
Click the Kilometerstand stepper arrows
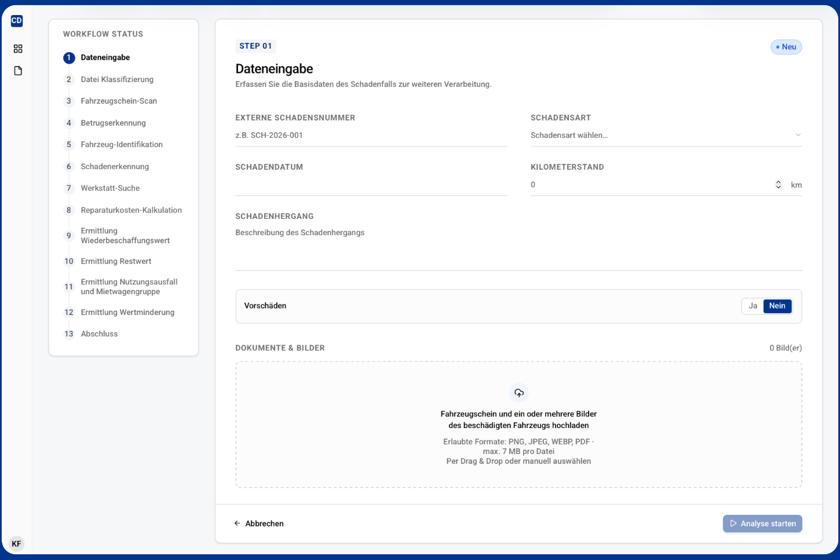click(778, 185)
